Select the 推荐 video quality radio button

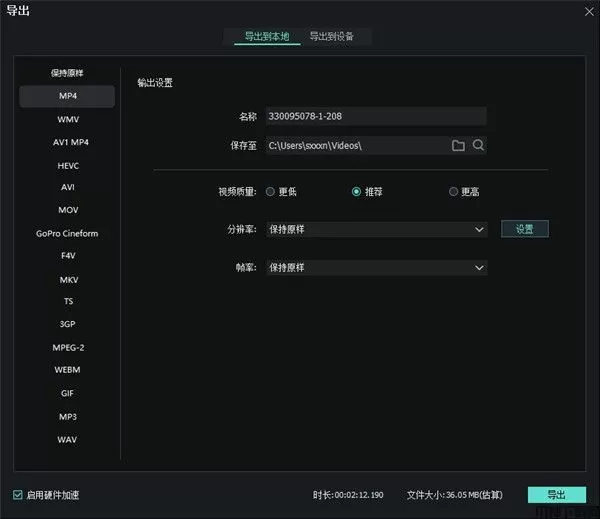coord(356,191)
